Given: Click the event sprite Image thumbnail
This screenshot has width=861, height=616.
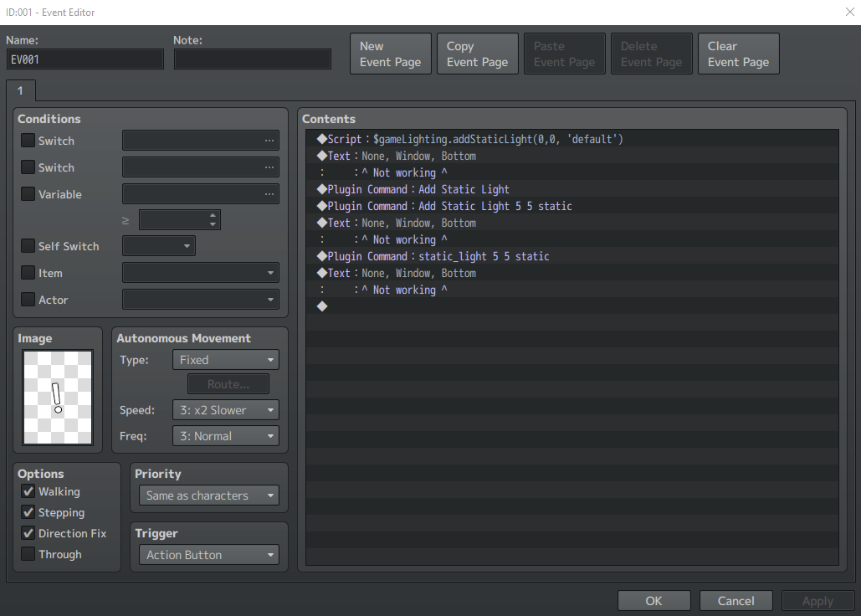Looking at the screenshot, I should click(58, 398).
